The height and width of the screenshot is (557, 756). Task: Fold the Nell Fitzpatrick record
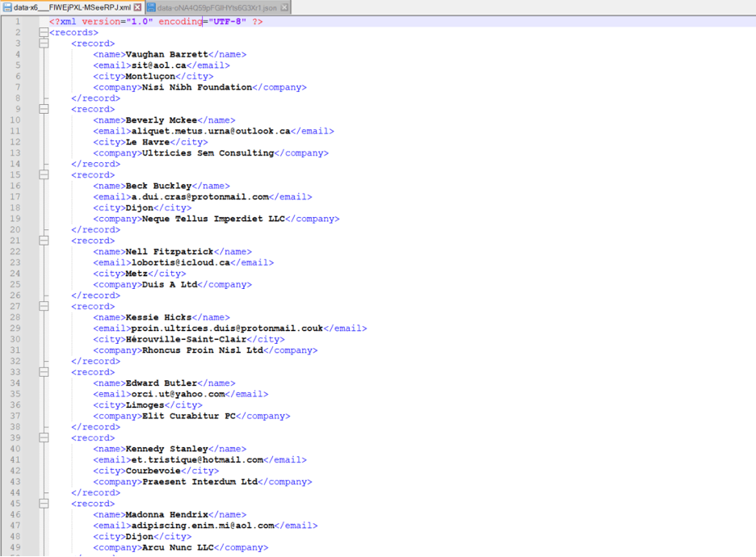tap(44, 241)
